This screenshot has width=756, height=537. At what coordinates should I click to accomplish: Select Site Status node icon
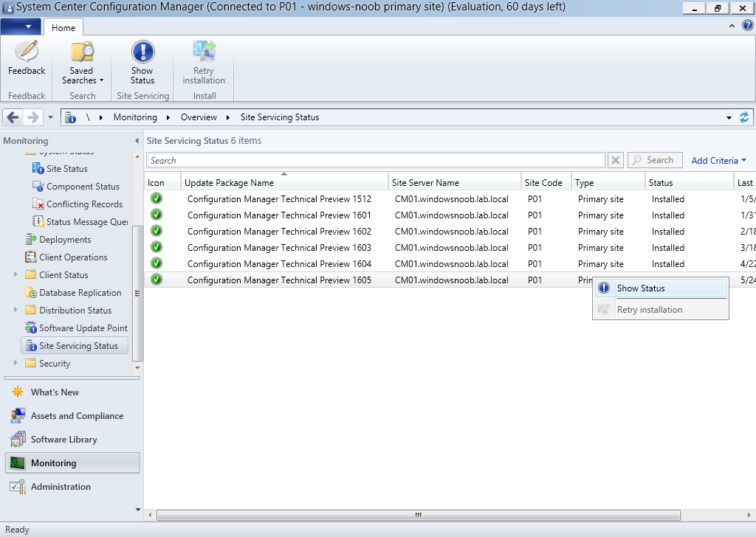38,168
